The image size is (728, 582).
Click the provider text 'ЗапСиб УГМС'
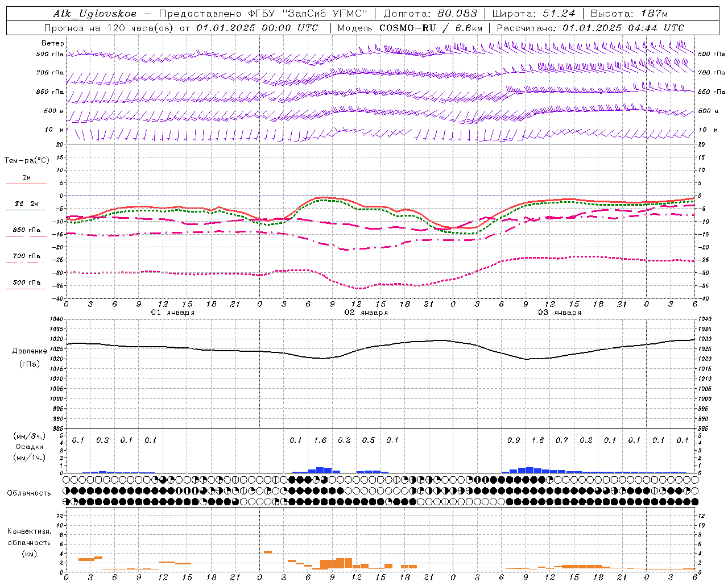coord(325,14)
